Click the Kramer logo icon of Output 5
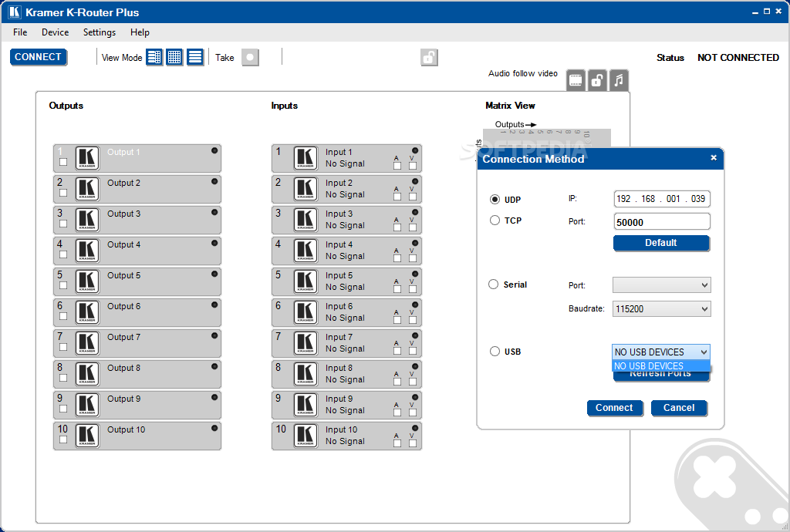This screenshot has height=532, width=790. click(x=87, y=281)
